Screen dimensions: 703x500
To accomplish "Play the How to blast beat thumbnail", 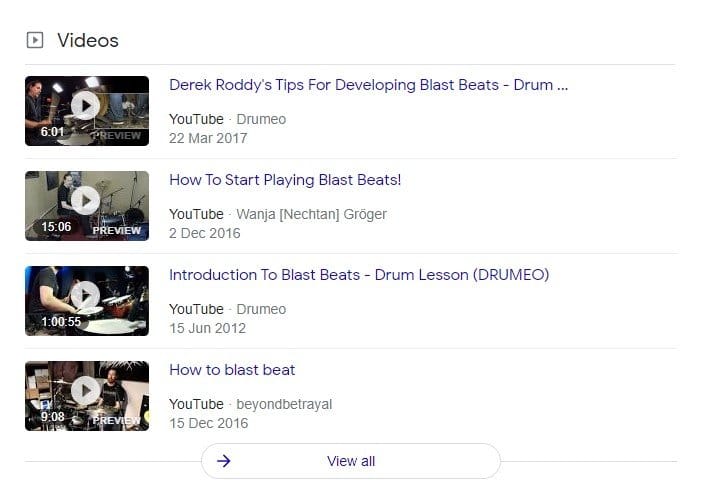I will 87,396.
